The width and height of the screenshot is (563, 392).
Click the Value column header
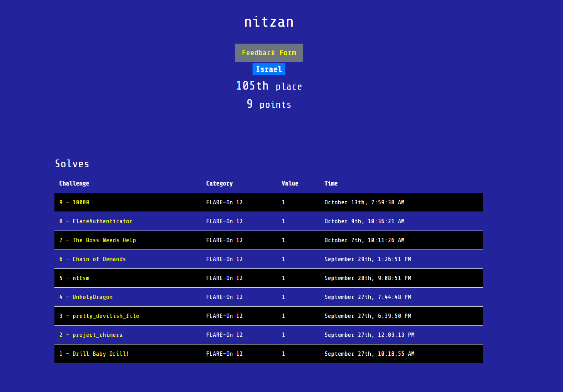290,183
